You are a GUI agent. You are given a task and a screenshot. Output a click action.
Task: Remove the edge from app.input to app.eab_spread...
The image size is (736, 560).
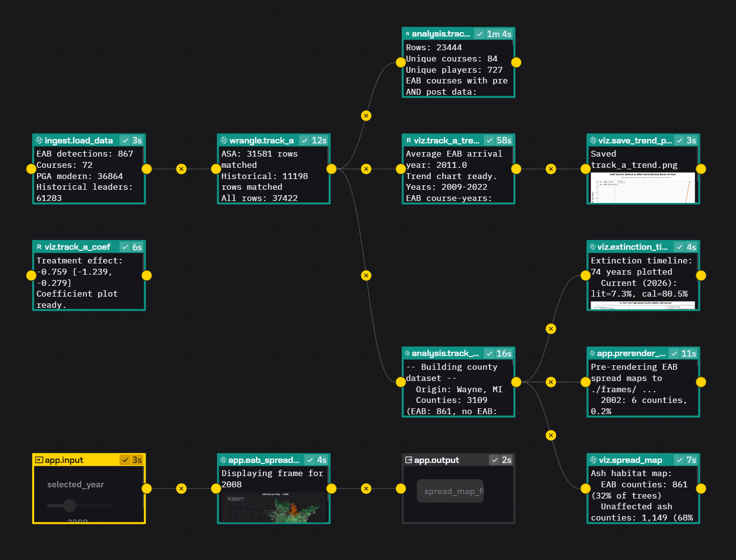(182, 489)
